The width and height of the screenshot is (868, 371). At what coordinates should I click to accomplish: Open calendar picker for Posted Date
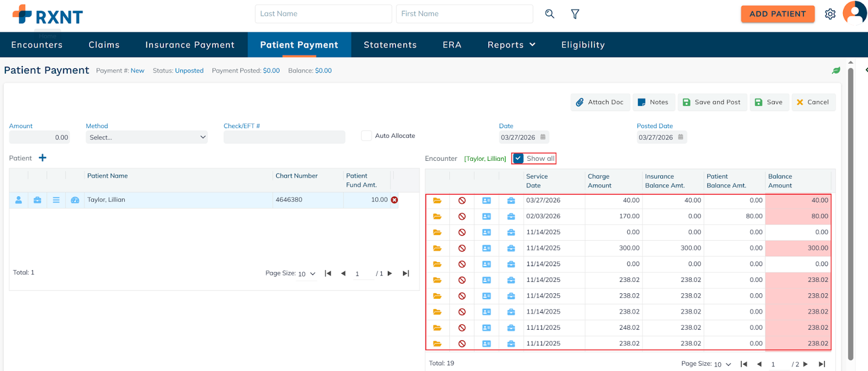click(x=681, y=137)
